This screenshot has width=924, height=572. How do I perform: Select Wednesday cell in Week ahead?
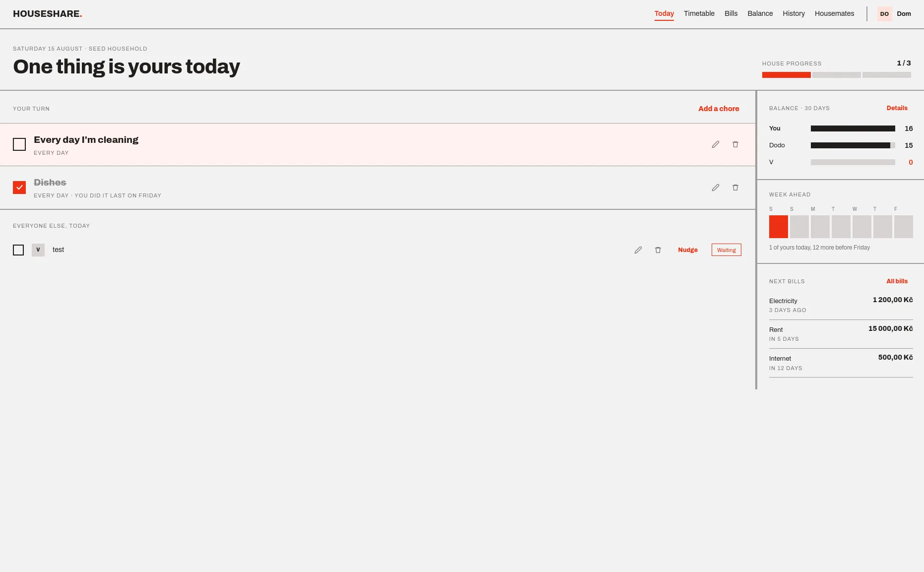(x=862, y=227)
